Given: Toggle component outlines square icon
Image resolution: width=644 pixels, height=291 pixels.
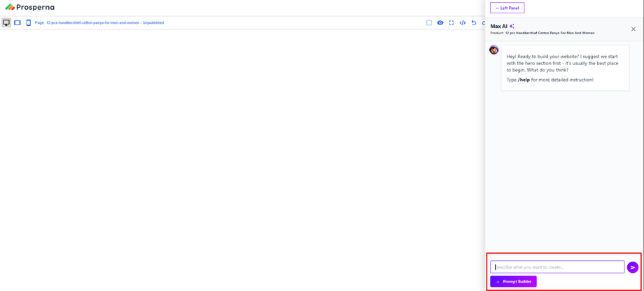Looking at the screenshot, I should 429,22.
